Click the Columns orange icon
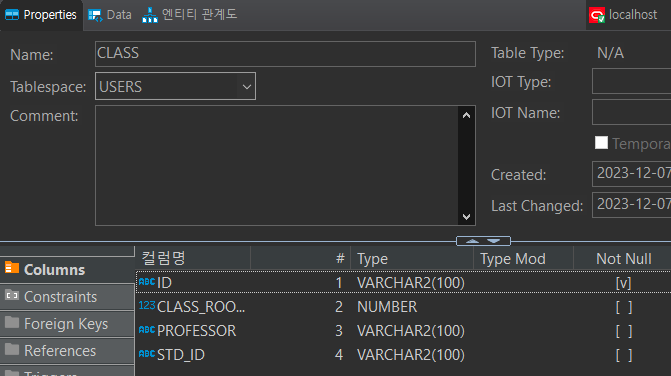Viewport: 671px width, 376px height. tap(12, 268)
